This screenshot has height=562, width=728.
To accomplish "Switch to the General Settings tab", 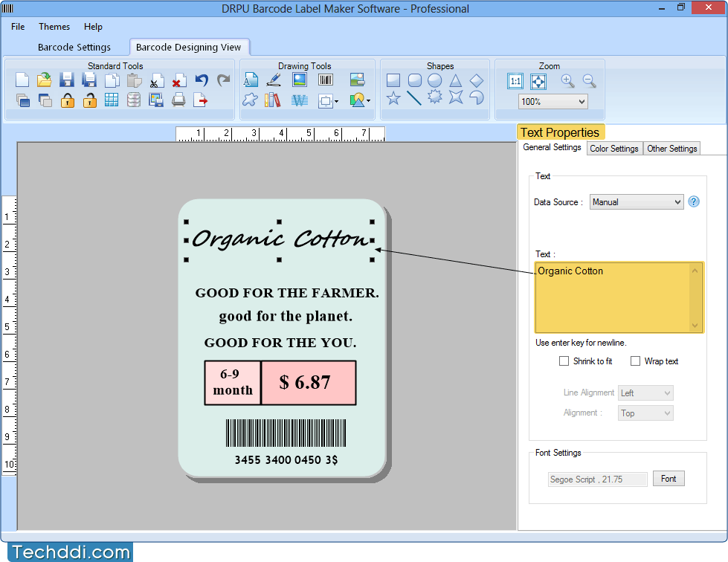I will [552, 147].
